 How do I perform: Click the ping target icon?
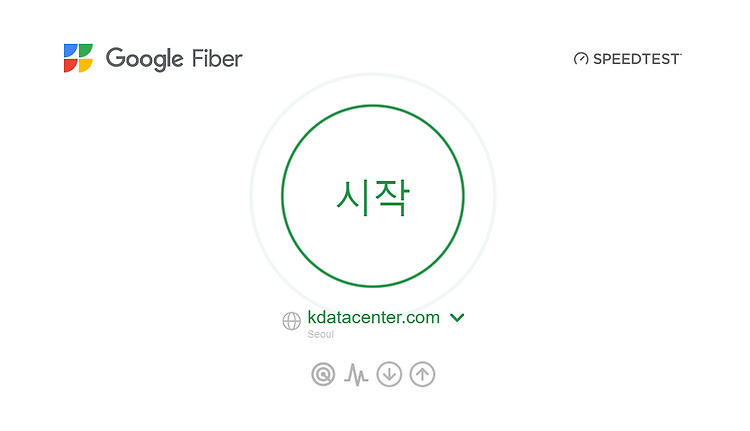323,374
